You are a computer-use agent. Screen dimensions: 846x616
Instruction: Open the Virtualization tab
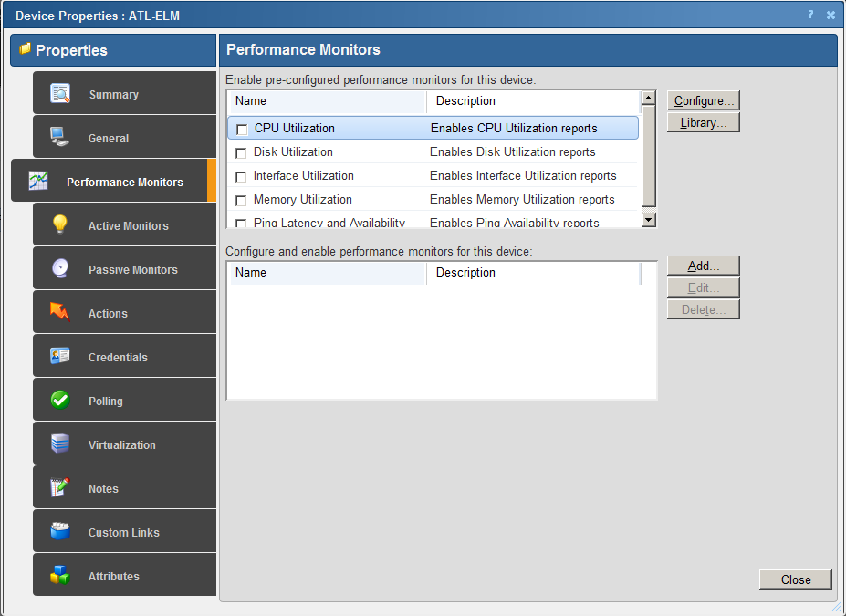coord(125,444)
